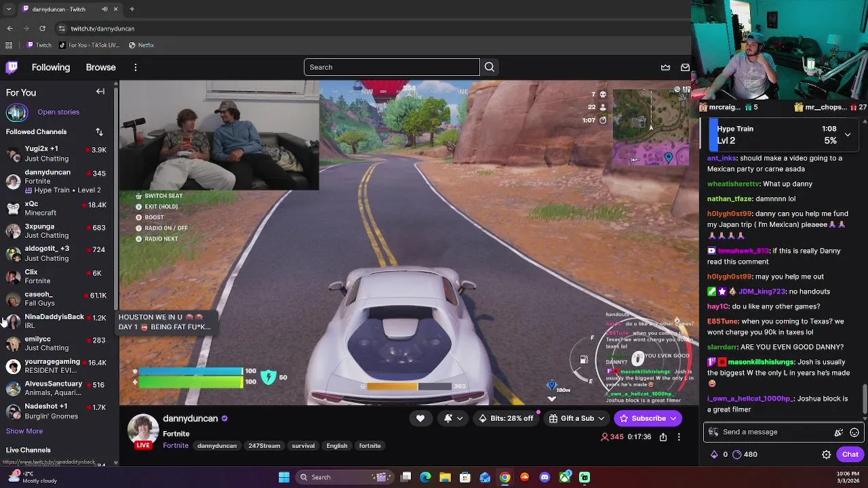Viewport: 868px width, 488px height.
Task: Open NinaDaddyisBack channel in sidebar
Action: coord(58,321)
